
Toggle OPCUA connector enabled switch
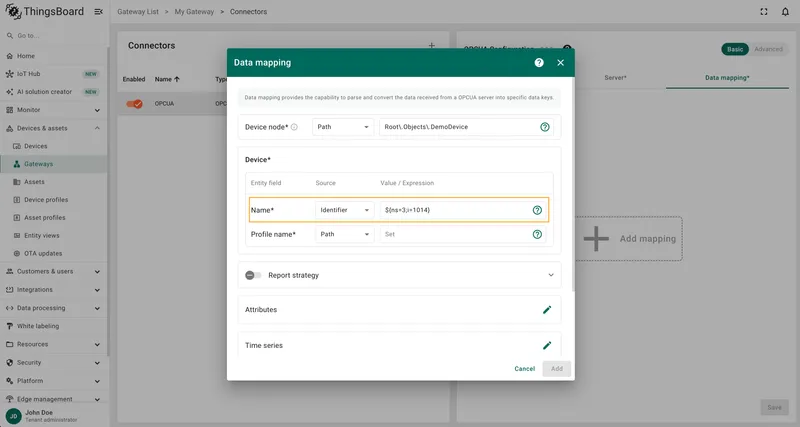click(135, 104)
